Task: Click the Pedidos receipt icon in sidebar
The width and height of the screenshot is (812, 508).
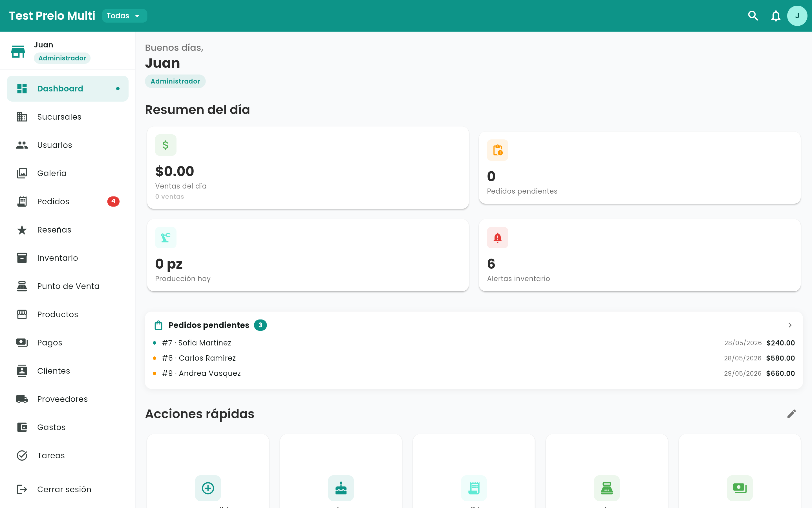Action: pos(22,202)
